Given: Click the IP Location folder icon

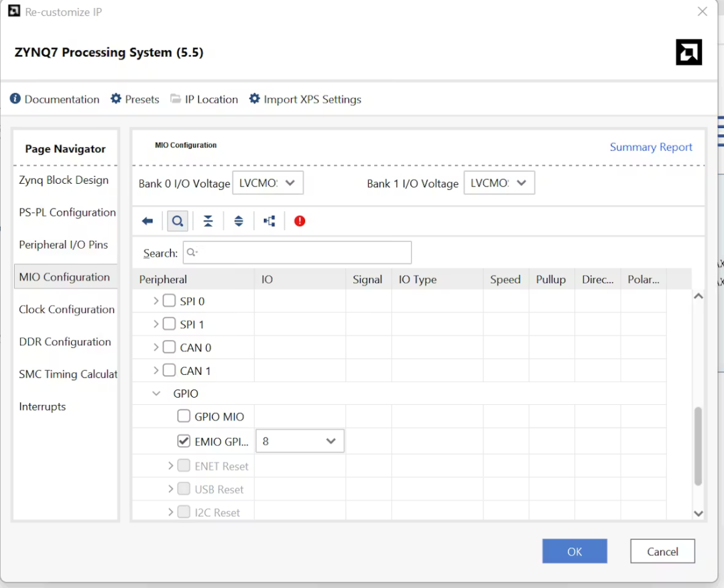Looking at the screenshot, I should tap(176, 99).
